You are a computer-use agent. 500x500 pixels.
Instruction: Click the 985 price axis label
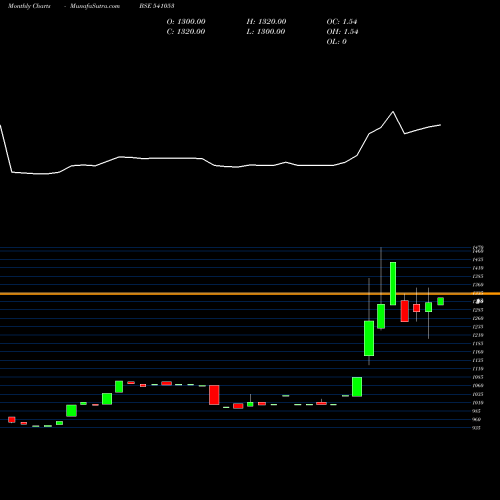(x=476, y=411)
